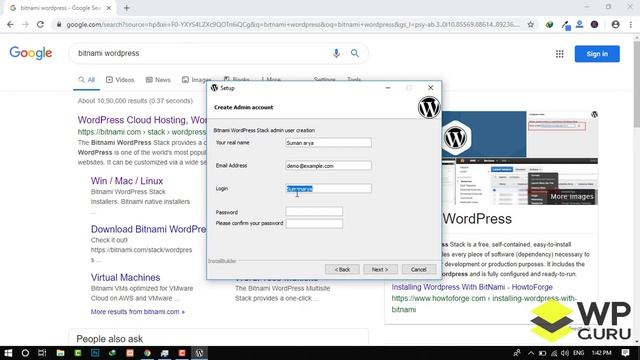
Task: Bookmark this page with the star icon
Action: click(531, 24)
